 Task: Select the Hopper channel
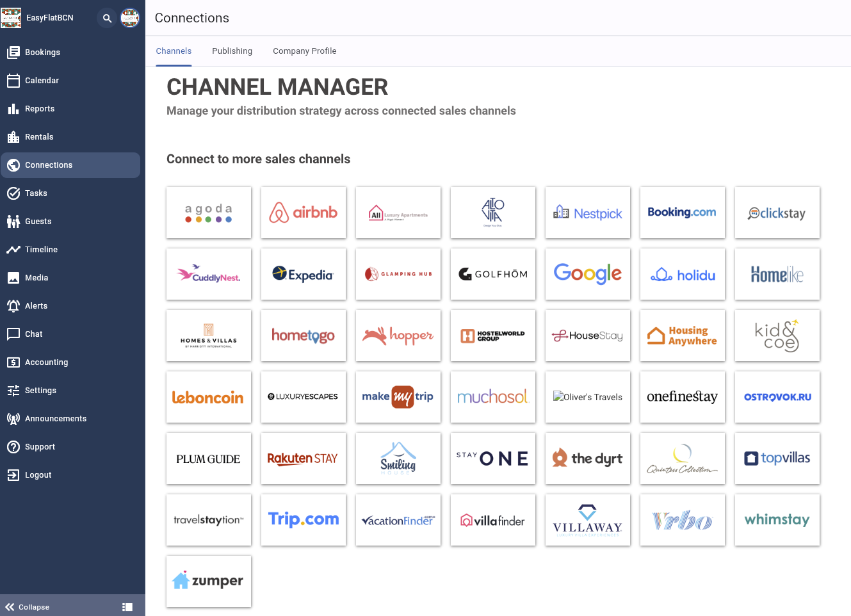[398, 336]
